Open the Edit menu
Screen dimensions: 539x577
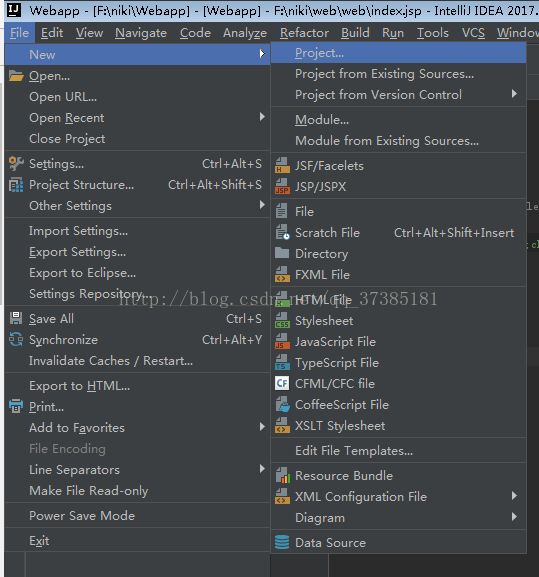[52, 33]
